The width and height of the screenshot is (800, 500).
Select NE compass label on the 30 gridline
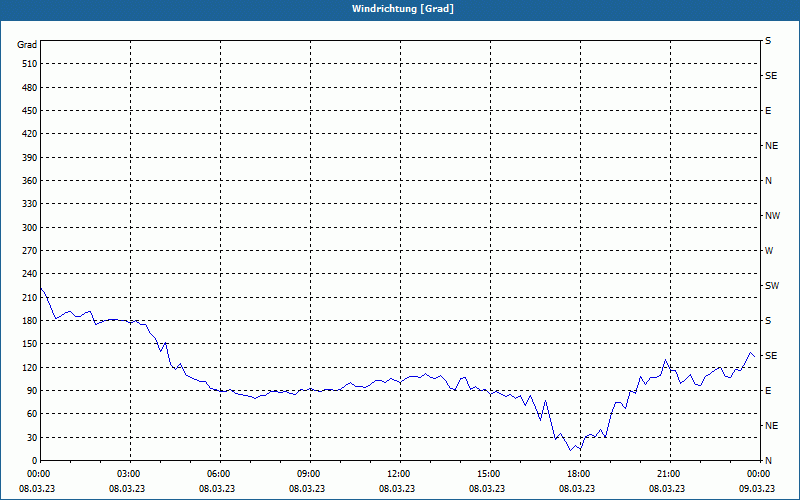771,426
